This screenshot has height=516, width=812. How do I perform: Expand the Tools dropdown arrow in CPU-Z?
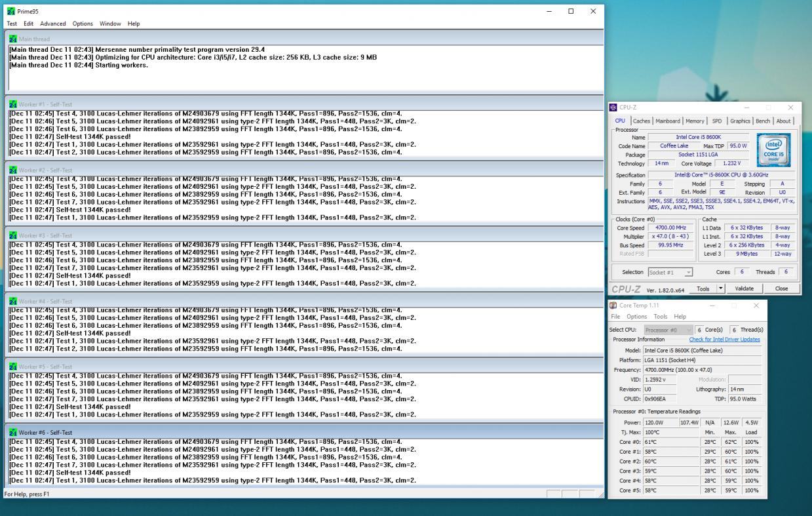click(x=721, y=288)
